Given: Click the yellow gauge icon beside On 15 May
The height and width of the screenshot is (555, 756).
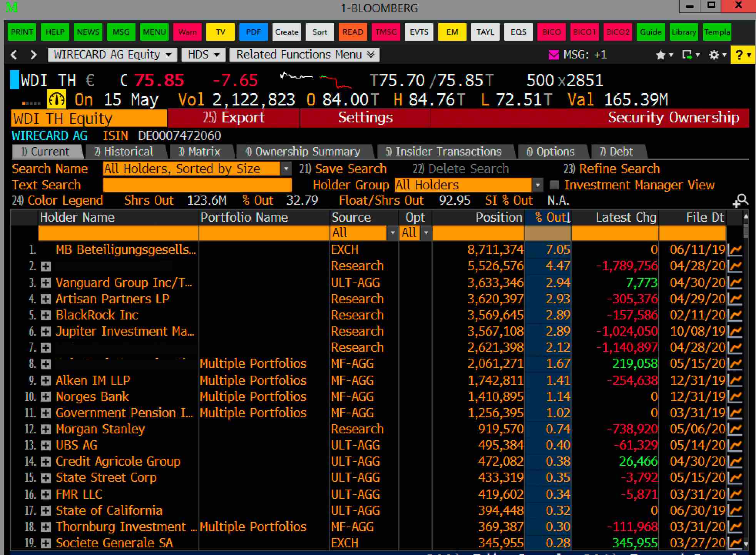Looking at the screenshot, I should tap(56, 100).
